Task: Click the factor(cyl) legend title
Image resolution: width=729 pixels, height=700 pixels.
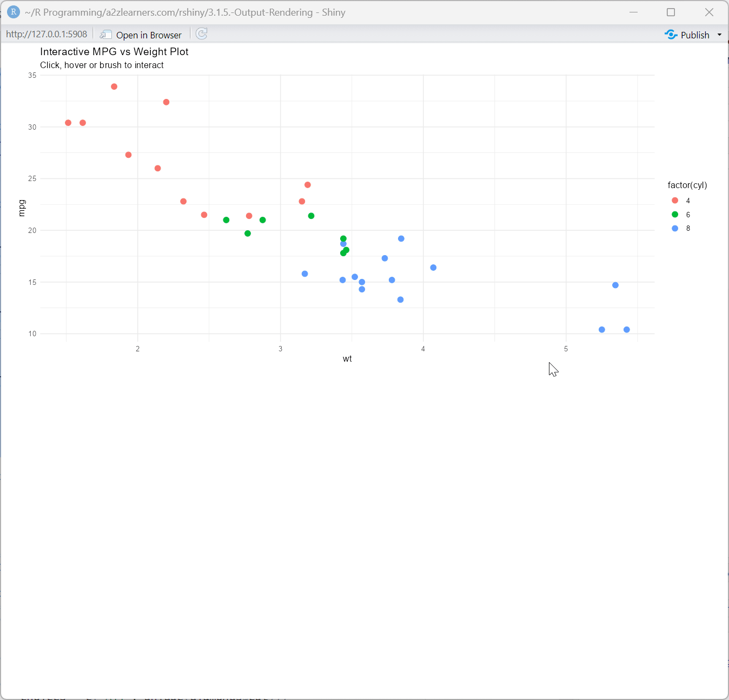Action: pos(687,185)
